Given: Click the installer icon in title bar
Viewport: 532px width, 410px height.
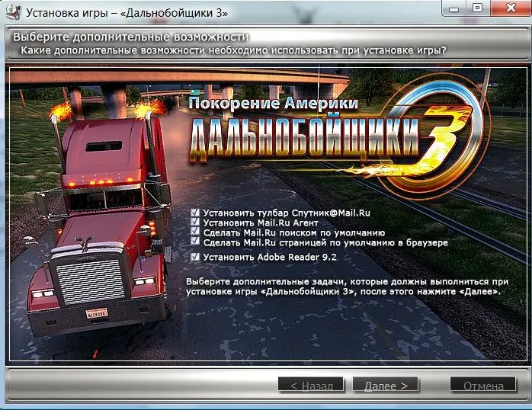Looking at the screenshot, I should tap(15, 12).
